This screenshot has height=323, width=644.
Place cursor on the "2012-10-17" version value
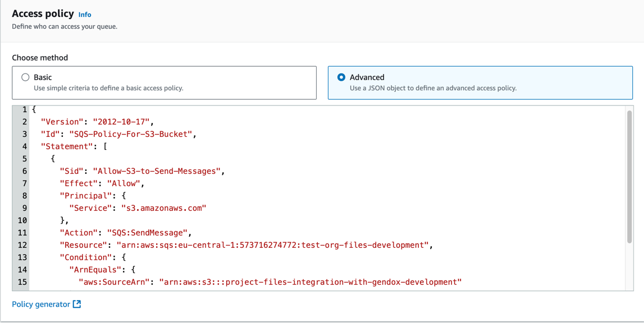[x=123, y=122]
